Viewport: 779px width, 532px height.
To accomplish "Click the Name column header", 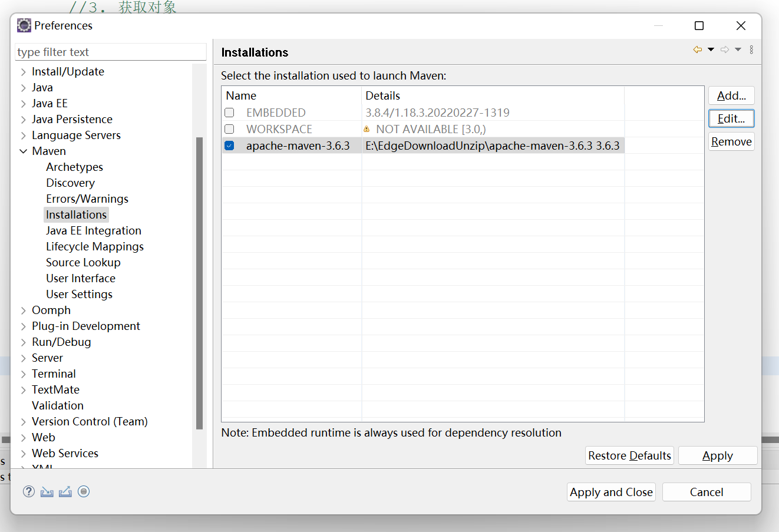I will click(292, 95).
